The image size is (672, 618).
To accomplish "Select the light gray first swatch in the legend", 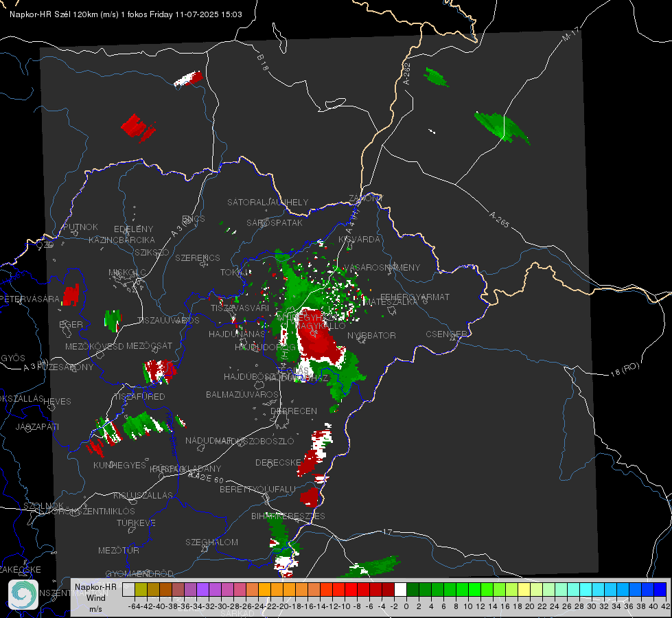I will point(128,590).
